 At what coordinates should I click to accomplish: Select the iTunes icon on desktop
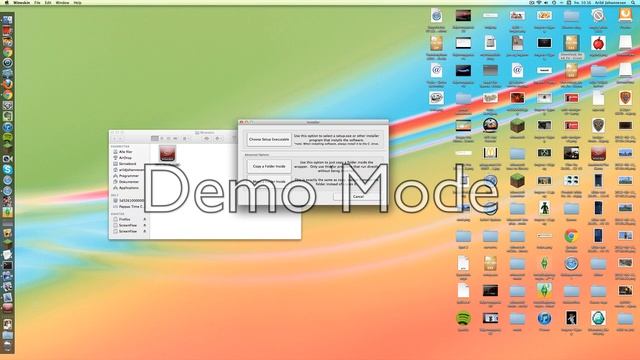[x=544, y=318]
